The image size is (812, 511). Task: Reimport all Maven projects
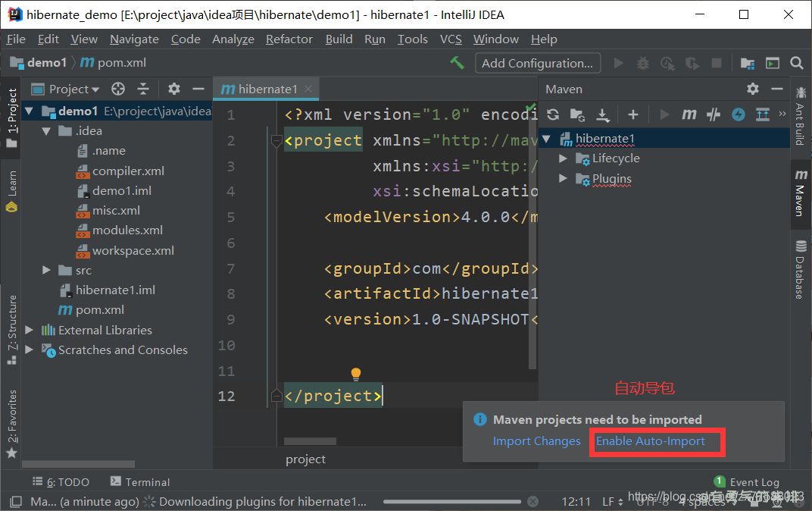tap(553, 114)
